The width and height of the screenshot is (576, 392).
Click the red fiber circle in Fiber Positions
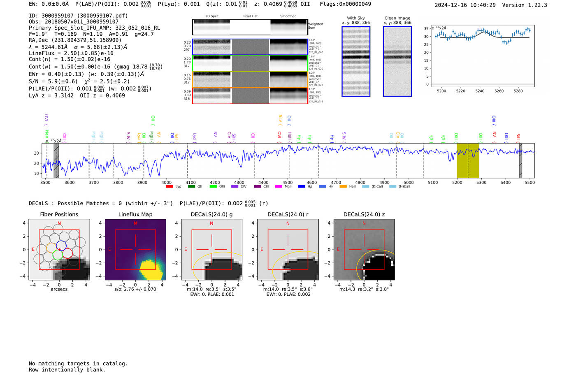point(67,253)
